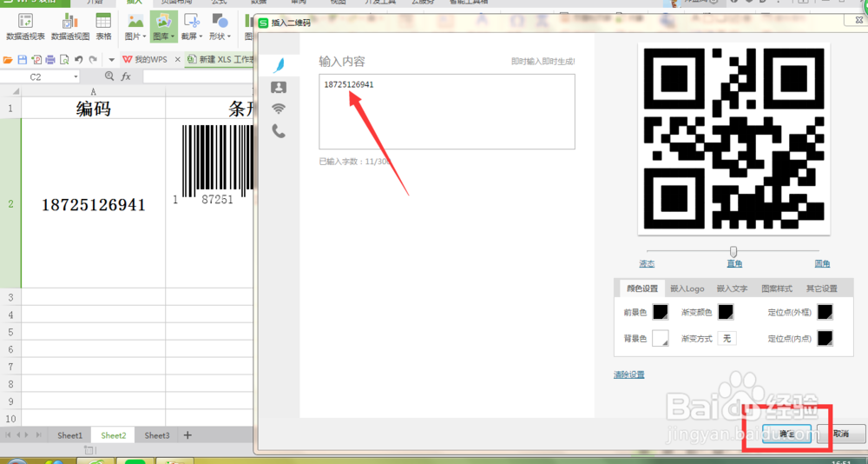Open print preview icon

64,59
